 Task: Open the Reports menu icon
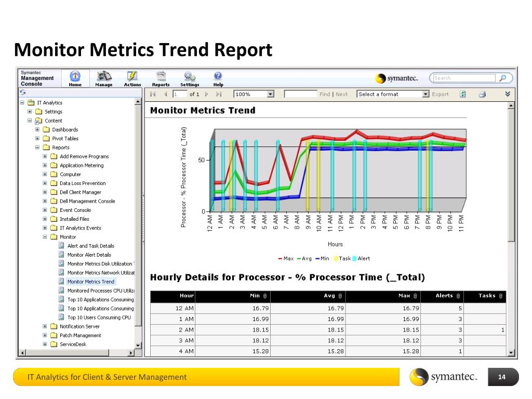[x=161, y=76]
